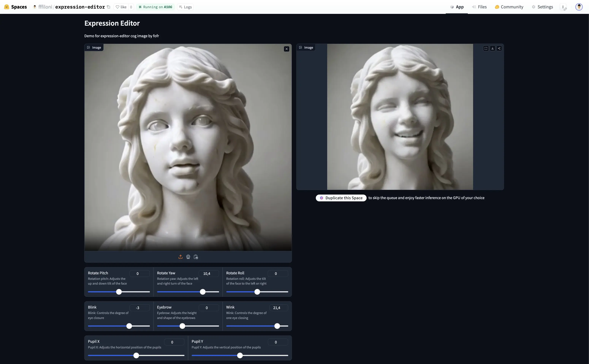This screenshot has width=589, height=364.
Task: Download the output image
Action: click(492, 48)
